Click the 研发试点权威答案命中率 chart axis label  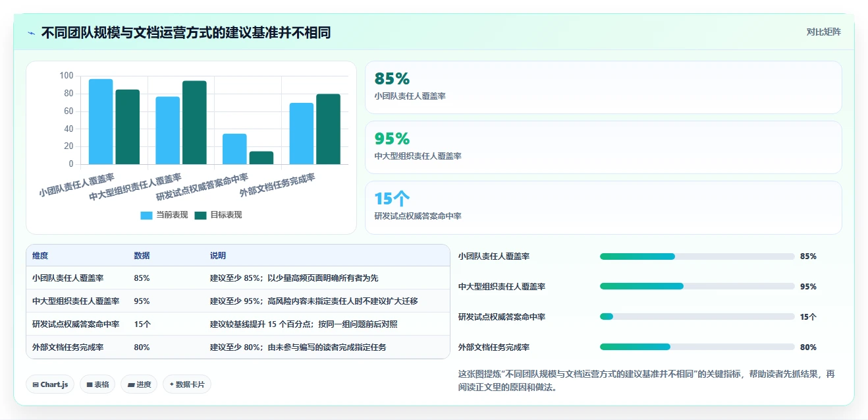point(202,187)
